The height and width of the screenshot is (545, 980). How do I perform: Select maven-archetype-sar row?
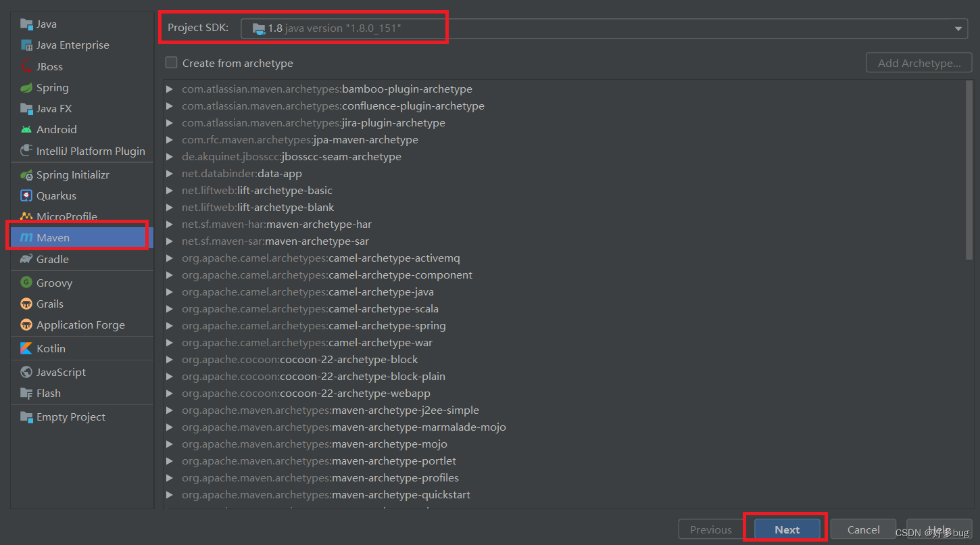coord(564,241)
